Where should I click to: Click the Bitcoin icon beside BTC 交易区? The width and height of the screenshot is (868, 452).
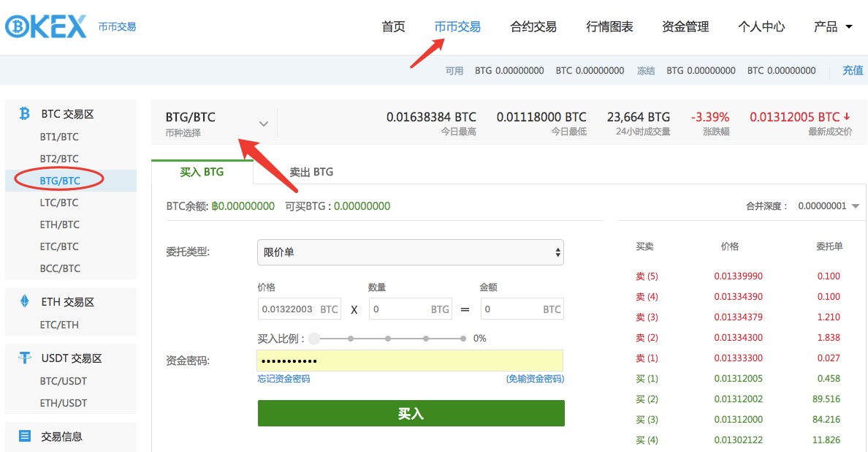[x=24, y=113]
